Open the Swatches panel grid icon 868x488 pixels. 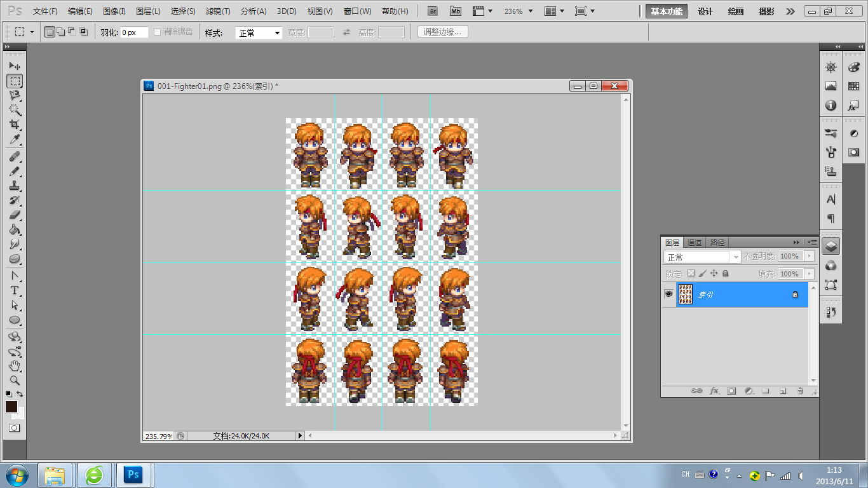853,86
